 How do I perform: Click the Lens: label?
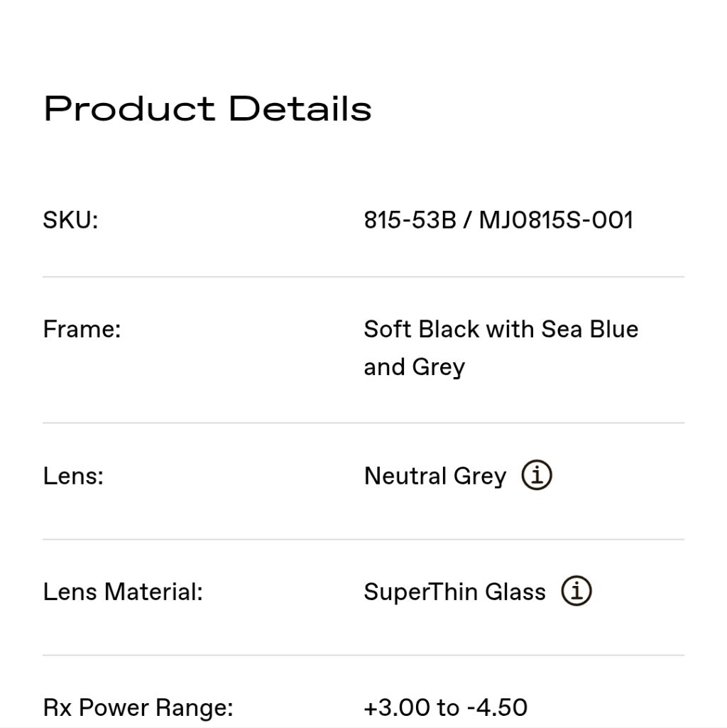73,476
